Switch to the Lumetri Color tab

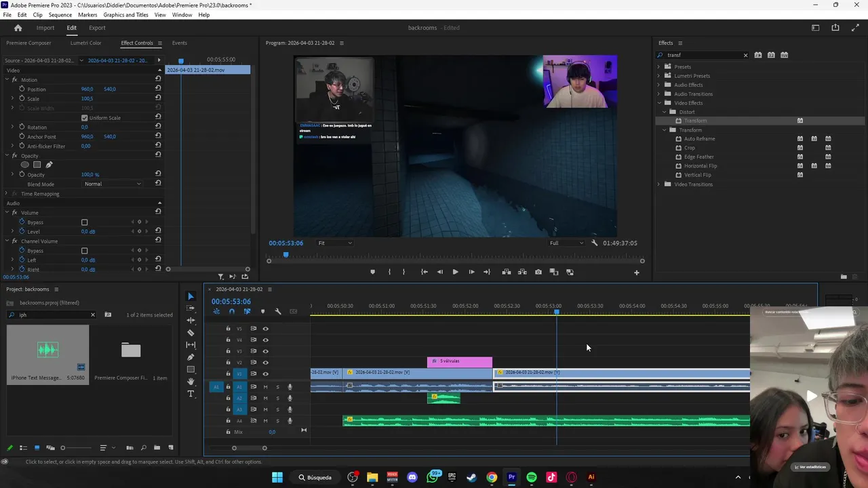tap(85, 43)
